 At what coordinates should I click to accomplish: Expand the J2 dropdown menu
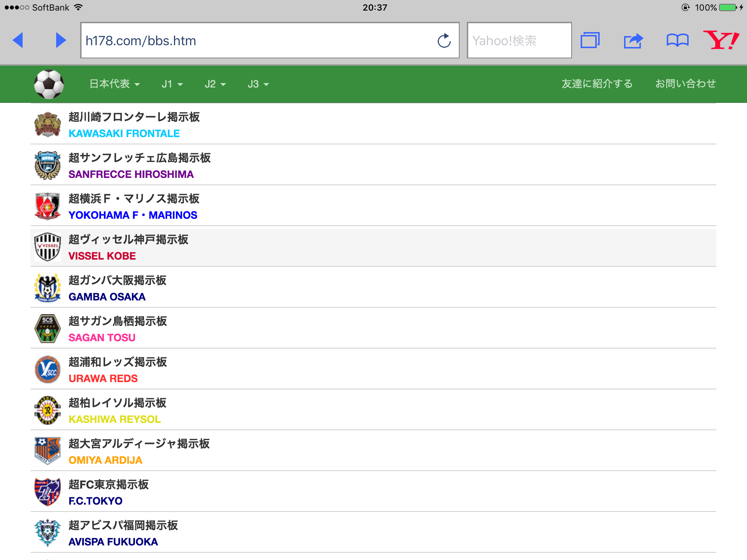(215, 84)
